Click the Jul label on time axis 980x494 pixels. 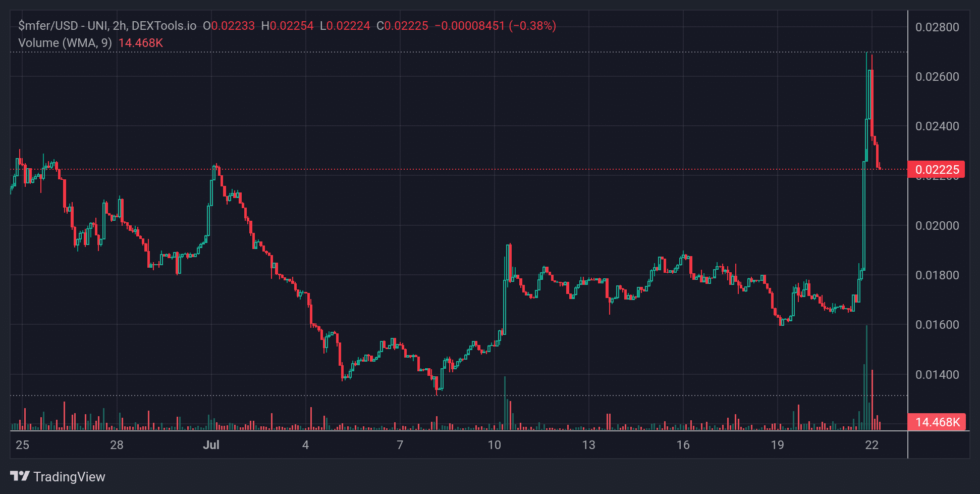tap(211, 445)
